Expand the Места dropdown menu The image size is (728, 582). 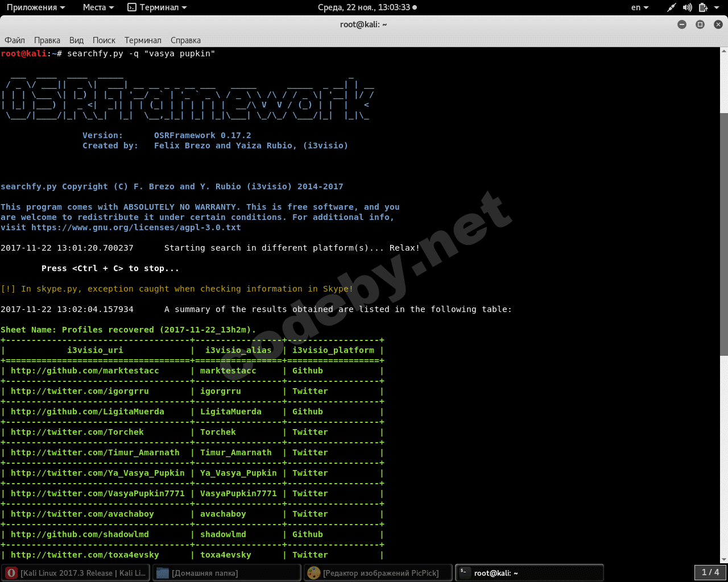[x=94, y=7]
